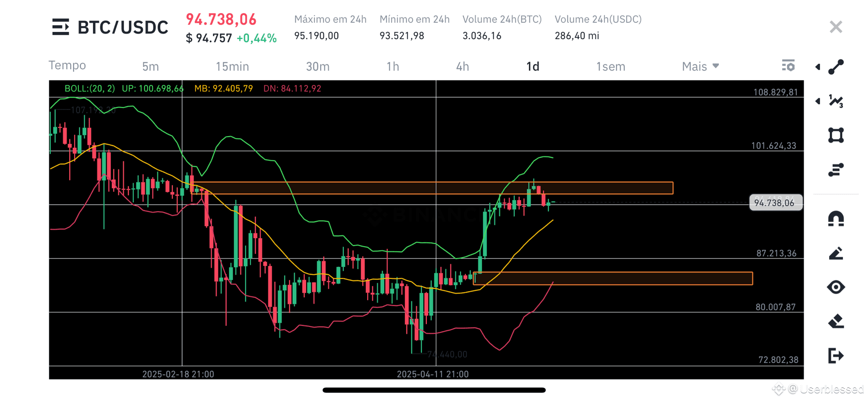Select the rectangle shape drawing tool
The image size is (868, 401).
836,135
